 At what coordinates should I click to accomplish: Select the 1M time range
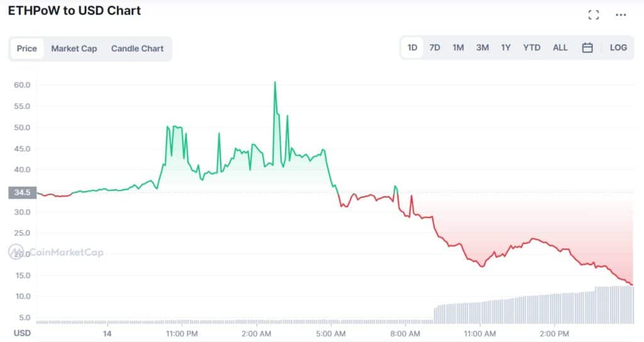point(458,48)
